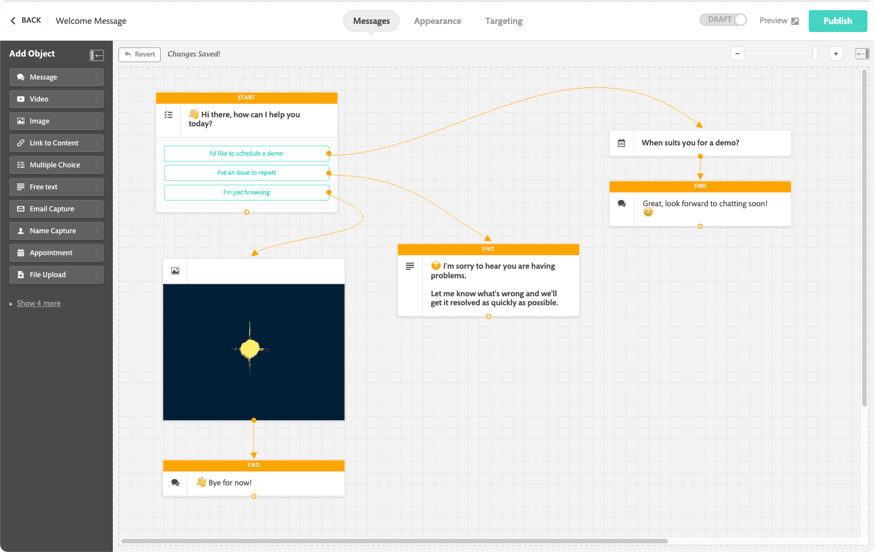
Task: Add a Message object from sidebar
Action: 56,77
